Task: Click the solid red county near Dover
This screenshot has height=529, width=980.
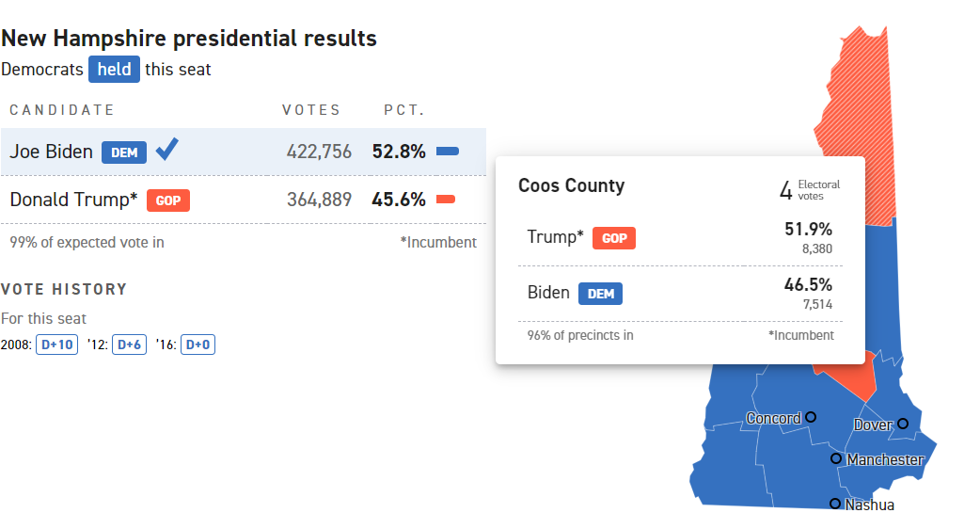Action: 851,378
